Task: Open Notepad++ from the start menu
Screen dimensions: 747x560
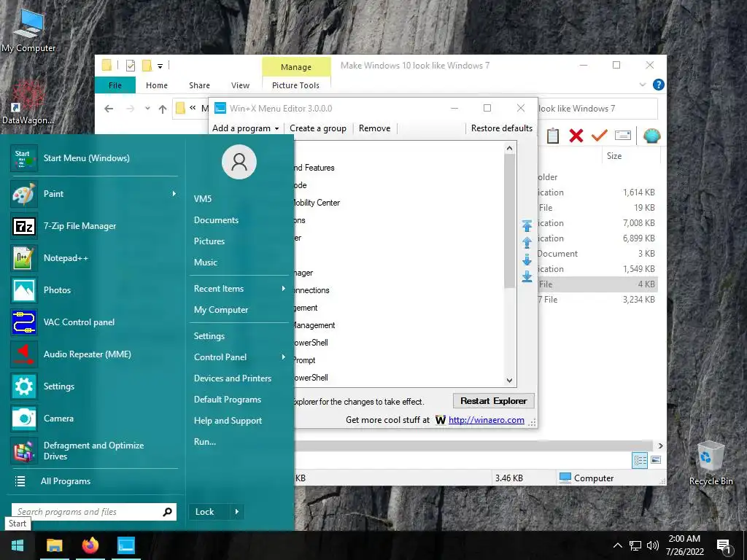Action: (x=93, y=258)
